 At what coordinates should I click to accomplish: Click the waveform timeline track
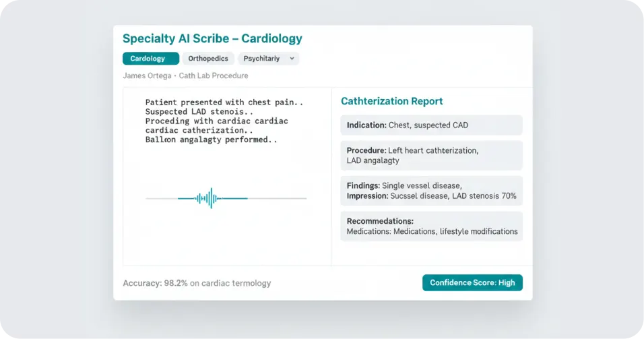coord(226,198)
